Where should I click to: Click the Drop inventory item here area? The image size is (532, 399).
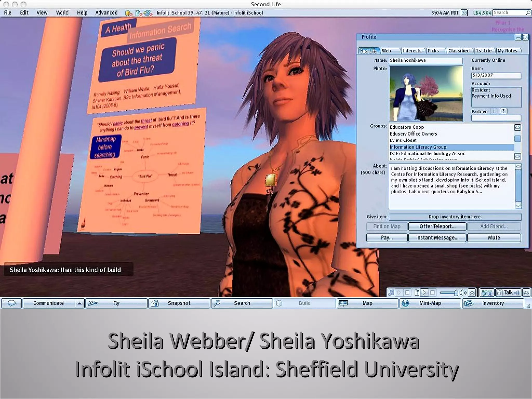click(x=455, y=217)
